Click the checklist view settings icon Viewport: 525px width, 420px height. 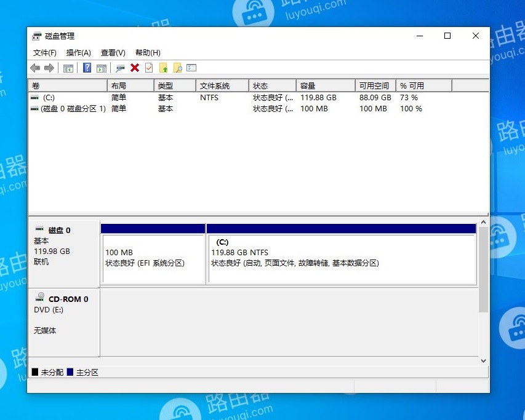pyautogui.click(x=191, y=68)
